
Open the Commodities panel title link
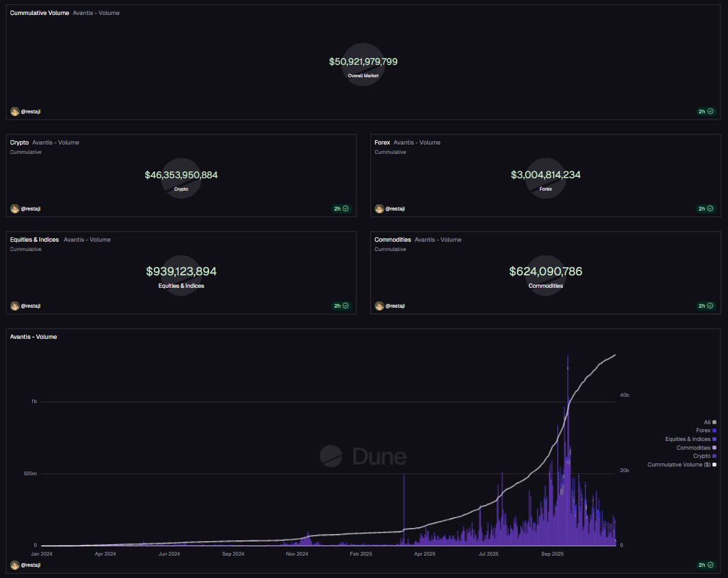(x=393, y=240)
